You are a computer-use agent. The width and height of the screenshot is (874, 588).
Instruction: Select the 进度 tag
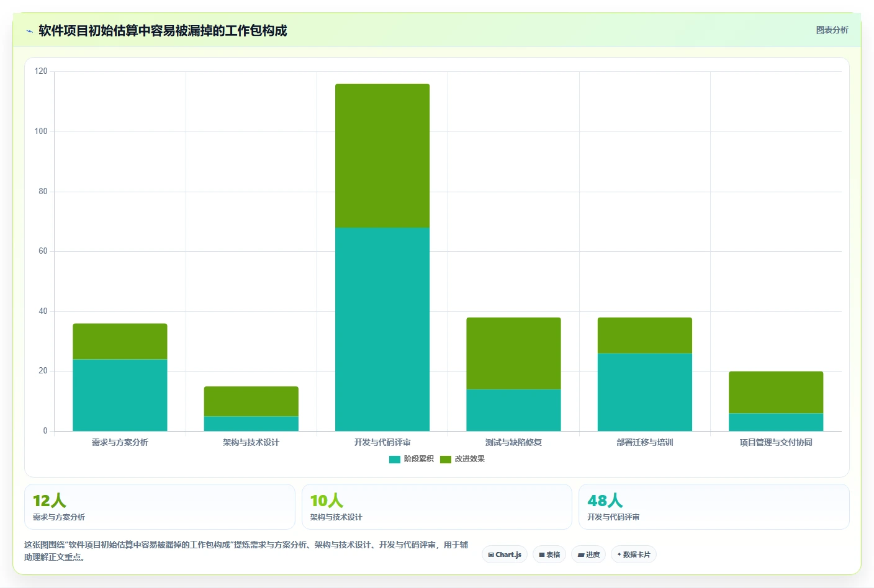click(x=588, y=555)
